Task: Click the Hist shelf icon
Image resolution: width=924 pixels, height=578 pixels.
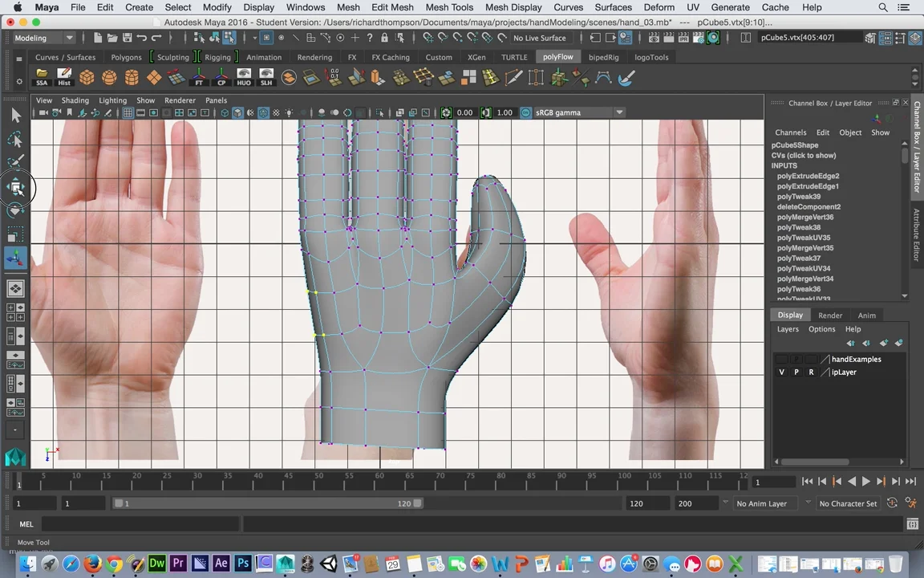Action: 63,77
